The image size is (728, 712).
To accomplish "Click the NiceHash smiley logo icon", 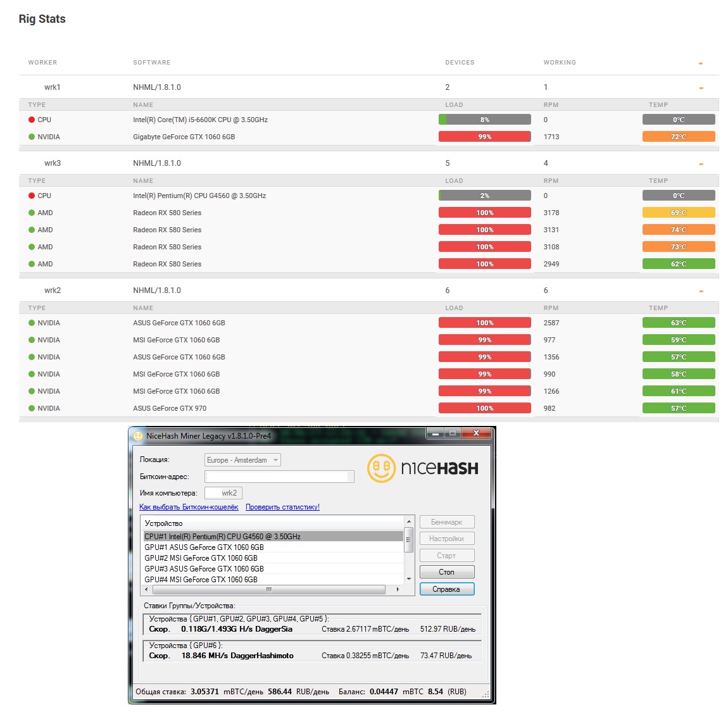I will click(x=381, y=468).
